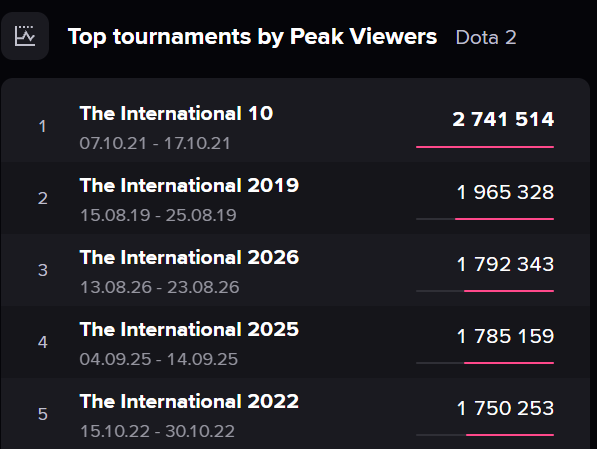Select the 1 750 253 peak viewers value

[505, 408]
